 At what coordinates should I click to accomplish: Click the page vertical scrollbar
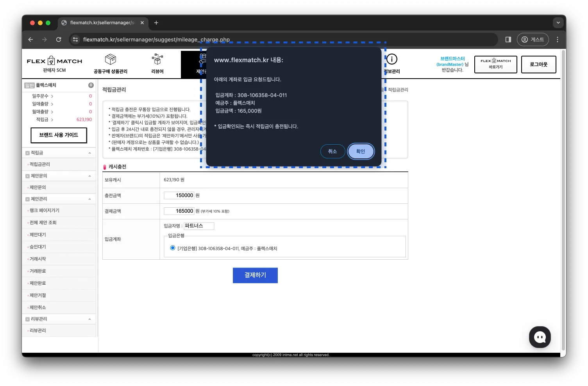pos(563,199)
